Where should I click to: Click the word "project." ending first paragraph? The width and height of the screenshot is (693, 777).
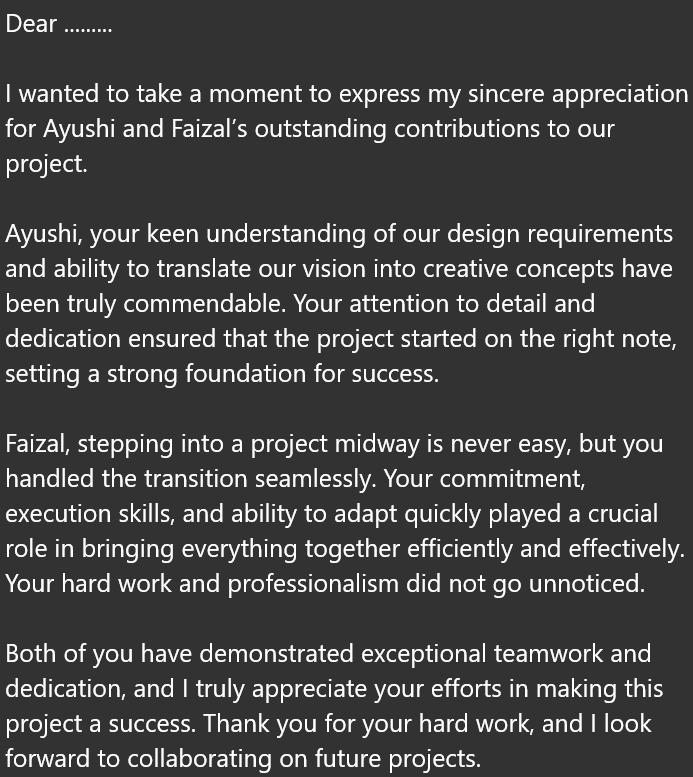(47, 165)
